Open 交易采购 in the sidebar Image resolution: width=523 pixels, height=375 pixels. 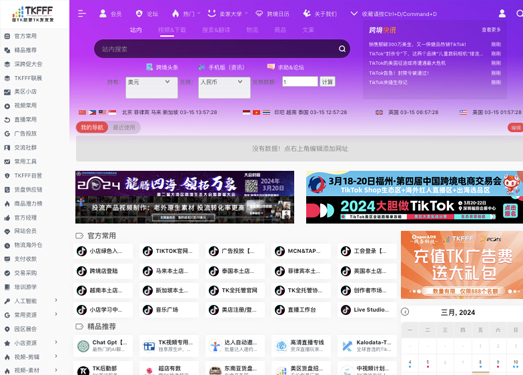(x=25, y=273)
